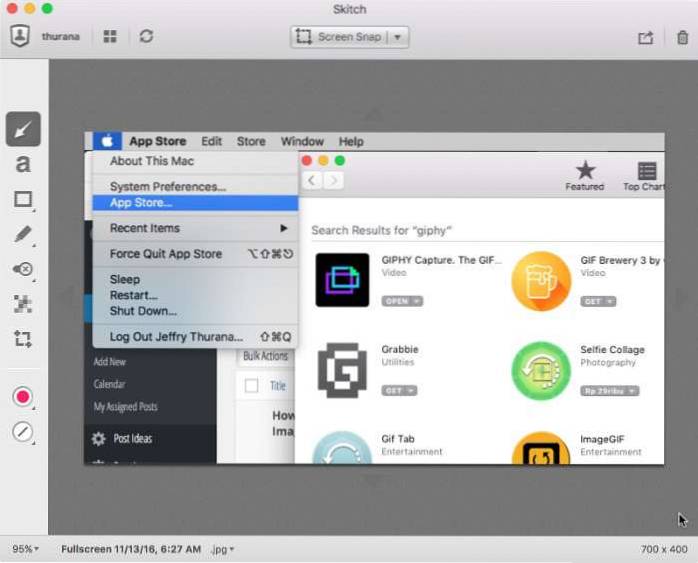698x563 pixels.
Task: Click App Store forward navigation arrow
Action: pos(334,180)
